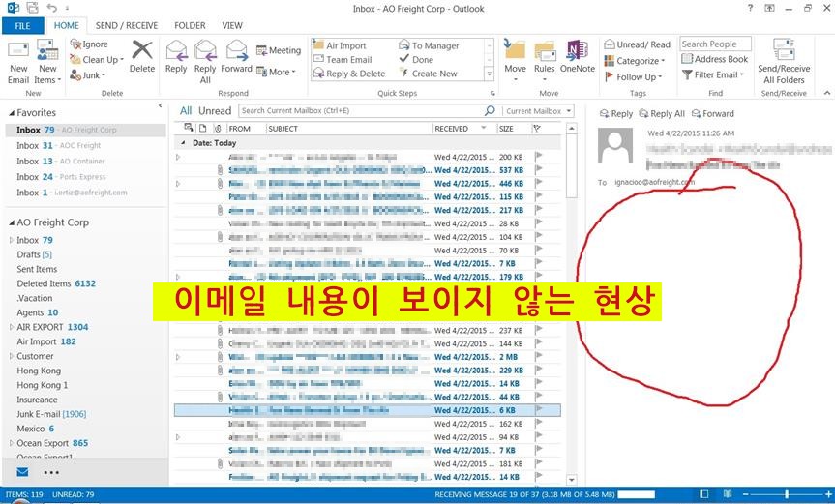Image resolution: width=835 pixels, height=504 pixels.
Task: Show All messages filter
Action: (186, 110)
